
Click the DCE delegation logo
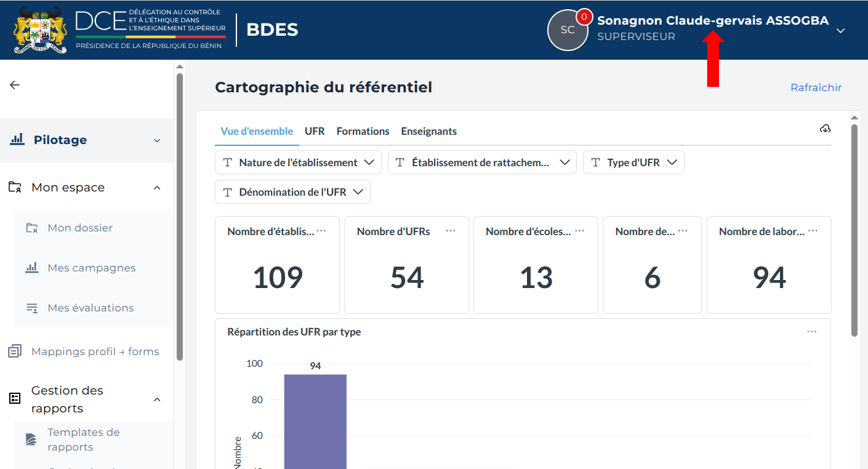(150, 30)
